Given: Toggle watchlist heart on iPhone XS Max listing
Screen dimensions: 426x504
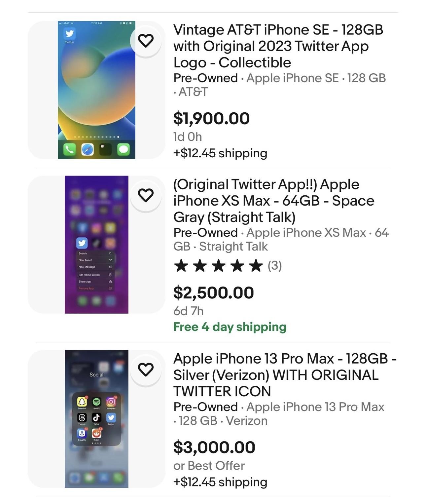Looking at the screenshot, I should pyautogui.click(x=146, y=195).
